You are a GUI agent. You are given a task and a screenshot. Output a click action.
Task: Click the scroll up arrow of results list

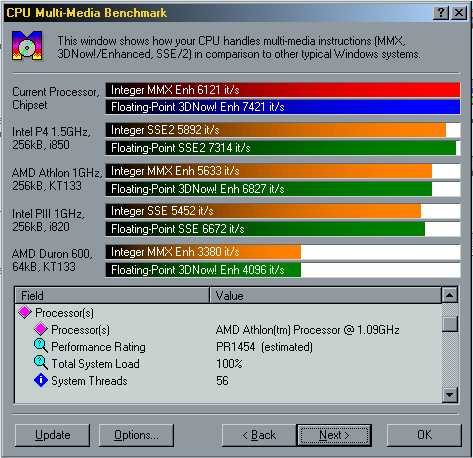450,295
